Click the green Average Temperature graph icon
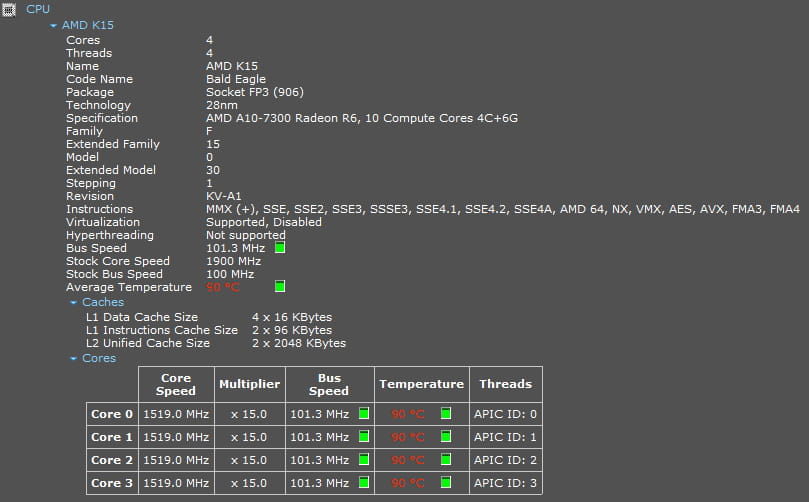The width and height of the screenshot is (809, 502). click(x=280, y=286)
